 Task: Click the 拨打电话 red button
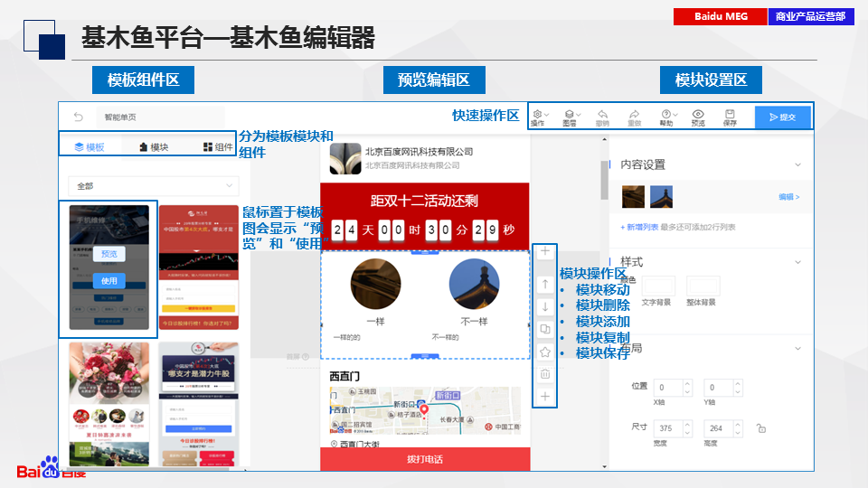[425, 459]
